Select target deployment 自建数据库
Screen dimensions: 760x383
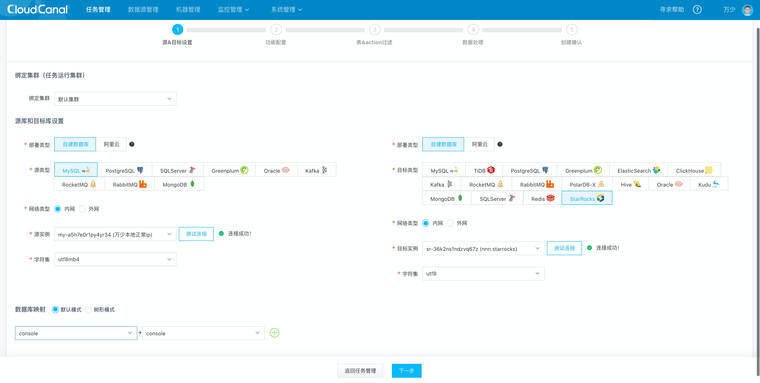click(x=443, y=144)
